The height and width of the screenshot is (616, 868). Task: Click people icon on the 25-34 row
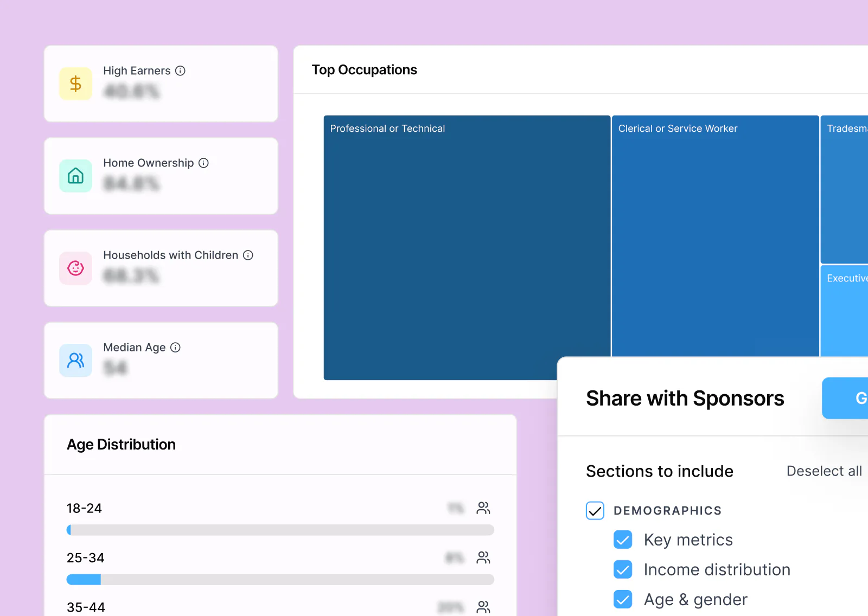483,557
